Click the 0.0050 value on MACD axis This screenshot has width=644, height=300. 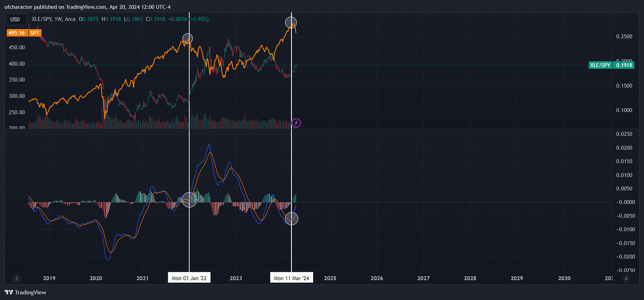click(x=625, y=189)
